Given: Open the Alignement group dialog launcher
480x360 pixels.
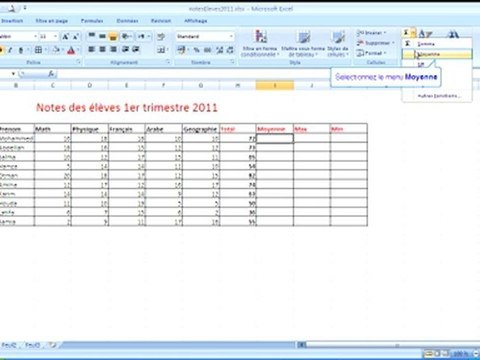Looking at the screenshot, I should [x=168, y=62].
